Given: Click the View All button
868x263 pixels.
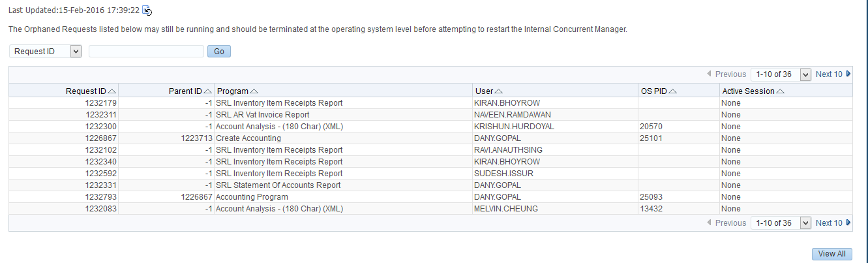Looking at the screenshot, I should [x=831, y=254].
